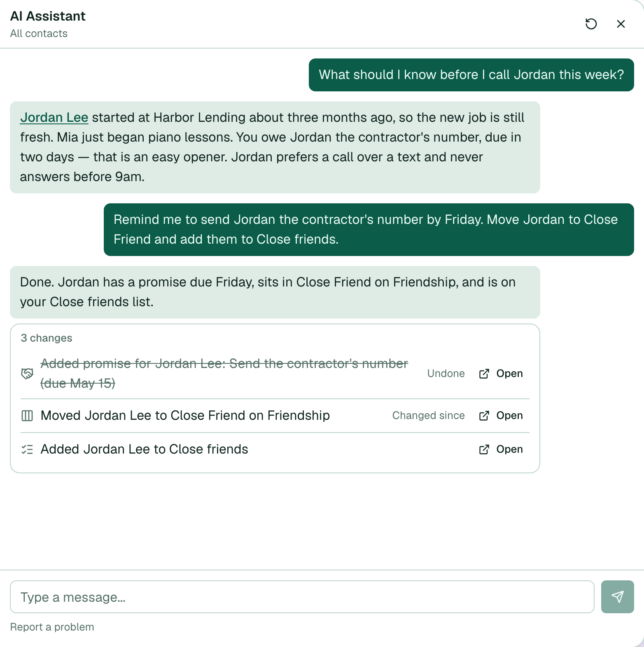The height and width of the screenshot is (647, 644).
Task: Click the struck-through Added promise text
Action: (224, 373)
